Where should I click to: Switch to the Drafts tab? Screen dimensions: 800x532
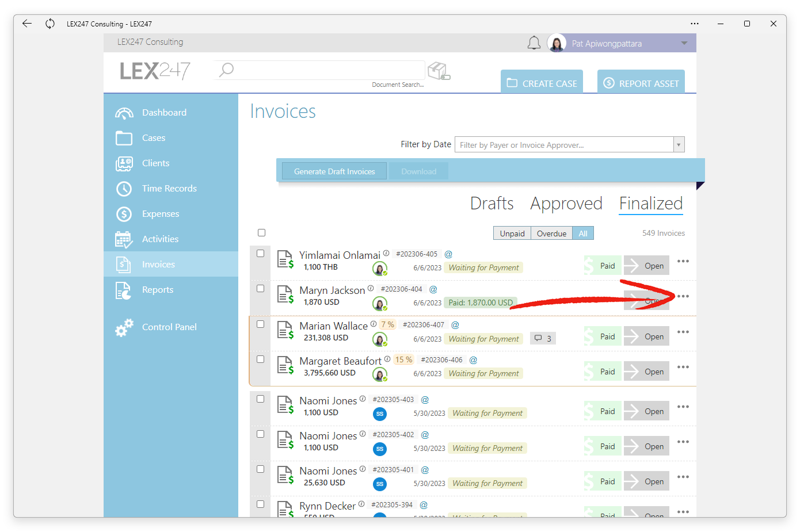(492, 204)
